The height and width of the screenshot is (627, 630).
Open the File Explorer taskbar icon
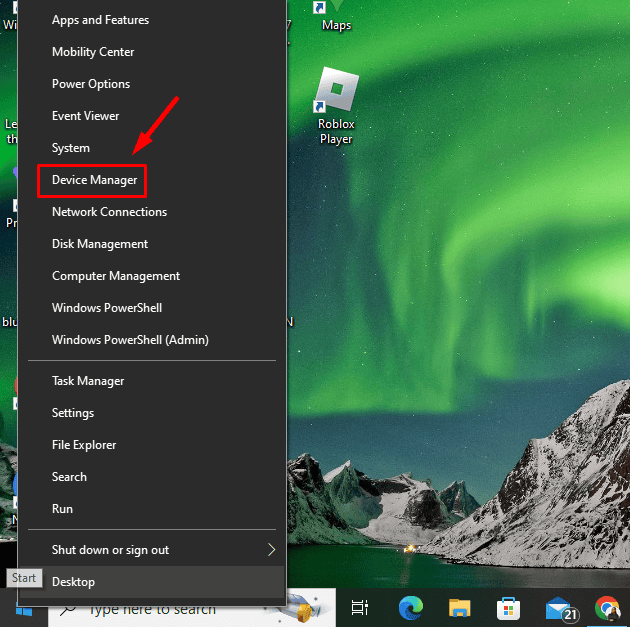point(460,608)
